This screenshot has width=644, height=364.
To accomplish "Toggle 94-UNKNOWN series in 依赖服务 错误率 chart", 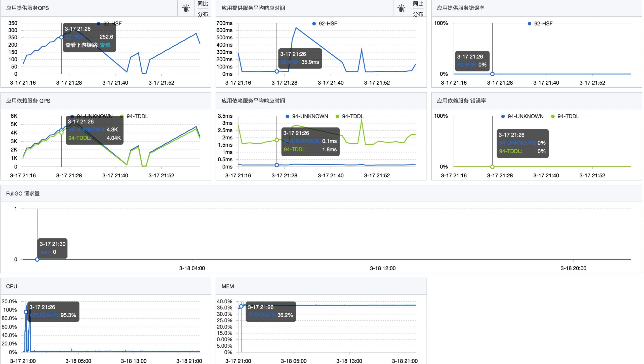I will click(x=525, y=116).
